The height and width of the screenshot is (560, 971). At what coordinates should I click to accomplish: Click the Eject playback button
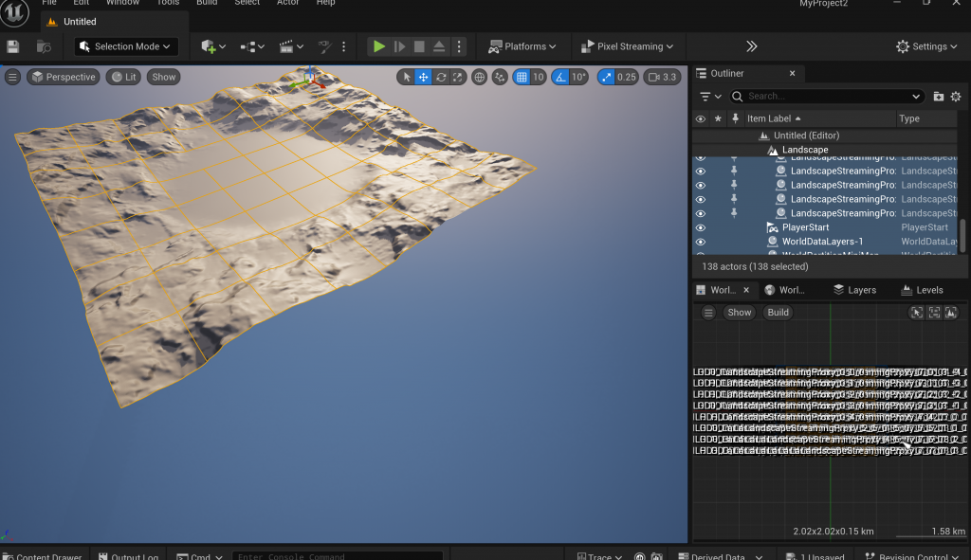click(439, 46)
